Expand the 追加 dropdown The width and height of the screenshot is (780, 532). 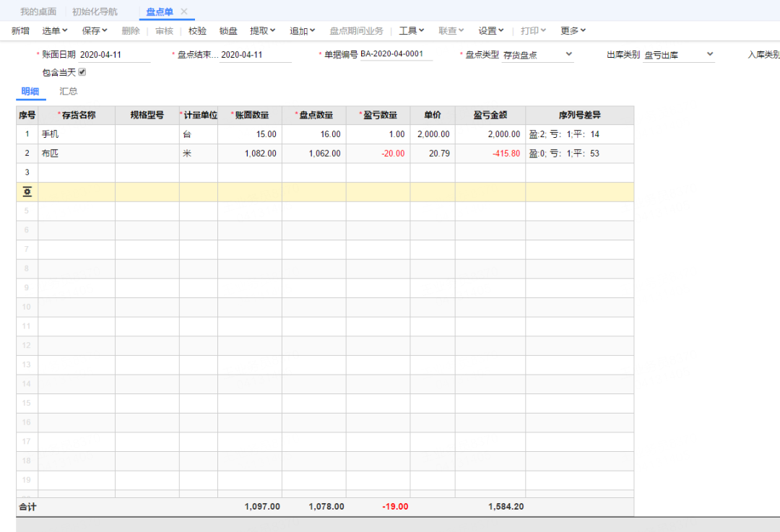tap(302, 31)
